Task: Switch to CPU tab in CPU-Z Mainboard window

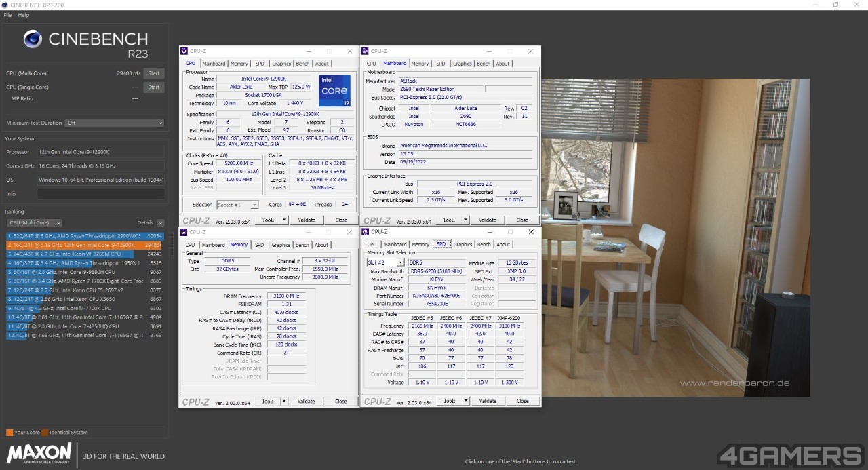Action: (x=371, y=64)
